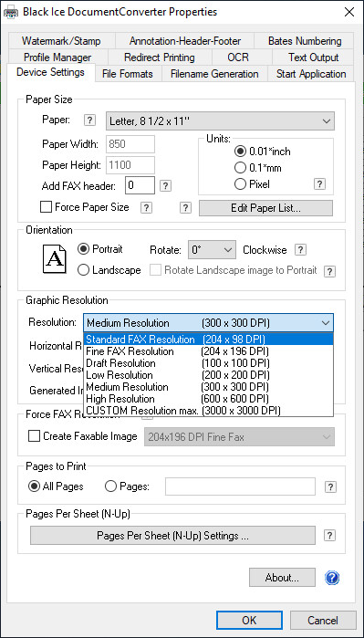Viewport: 364px width, 638px height.
Task: Enable the Force Paper Size checkbox
Action: tap(85, 207)
